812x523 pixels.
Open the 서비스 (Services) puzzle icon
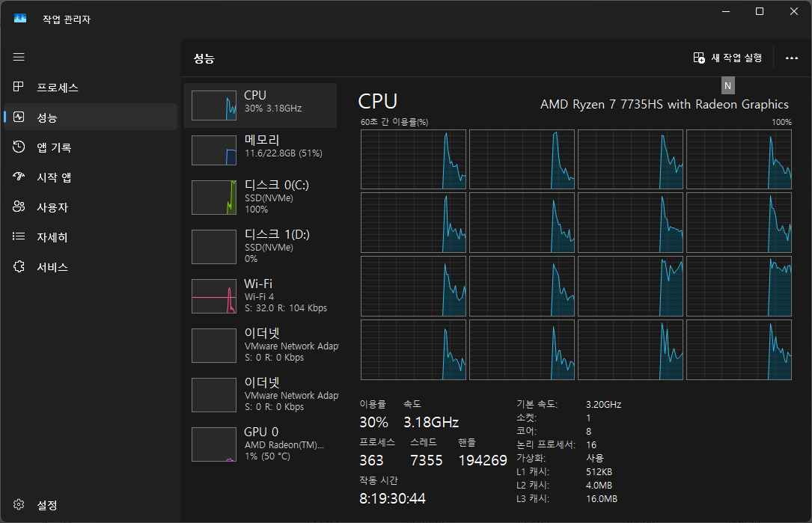click(19, 267)
